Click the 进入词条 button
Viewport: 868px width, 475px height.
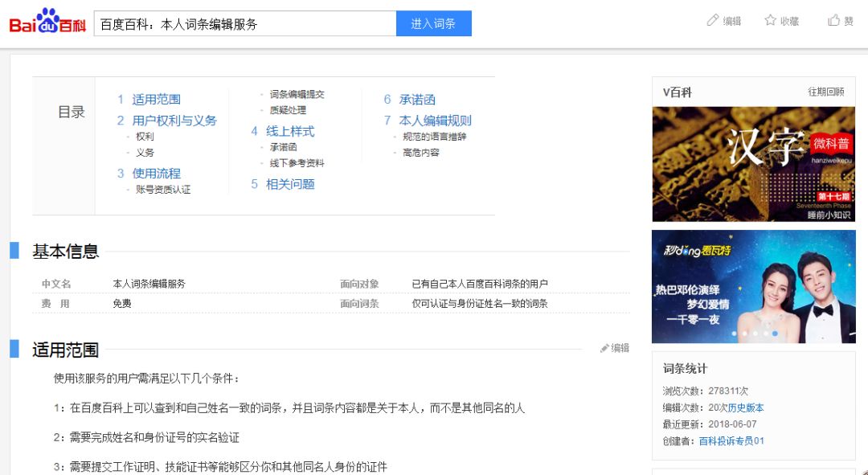pyautogui.click(x=433, y=24)
